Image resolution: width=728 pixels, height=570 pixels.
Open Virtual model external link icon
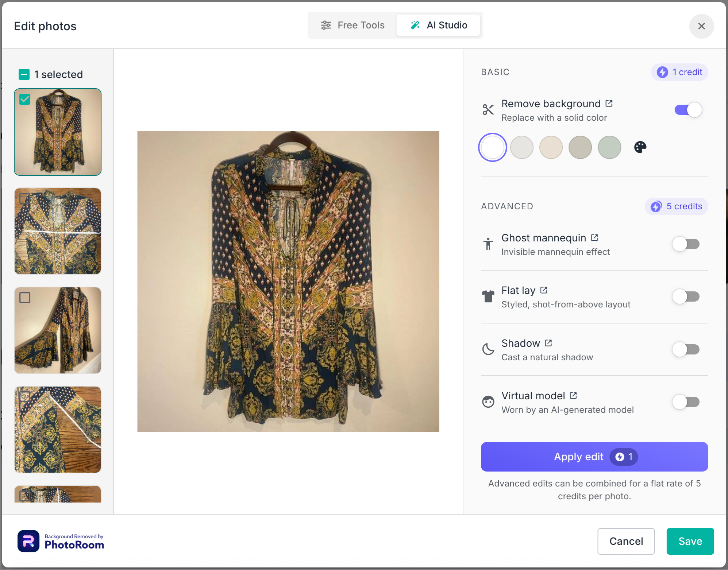pos(573,396)
